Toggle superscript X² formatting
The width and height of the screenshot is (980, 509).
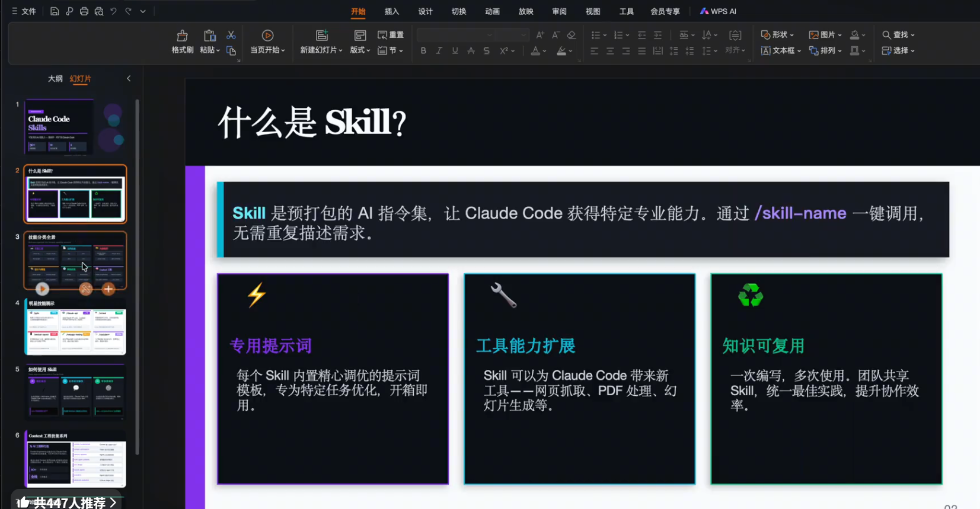(504, 51)
